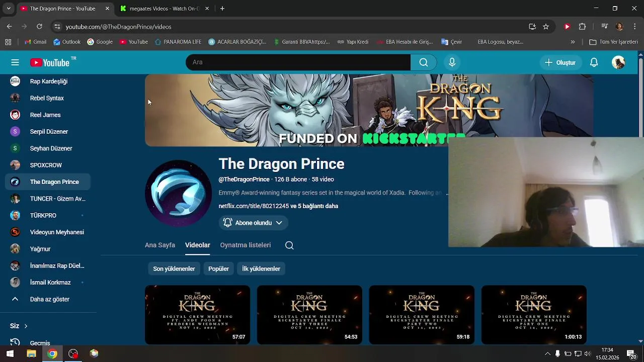Open a new browser tab
644x362 pixels.
pyautogui.click(x=222, y=9)
